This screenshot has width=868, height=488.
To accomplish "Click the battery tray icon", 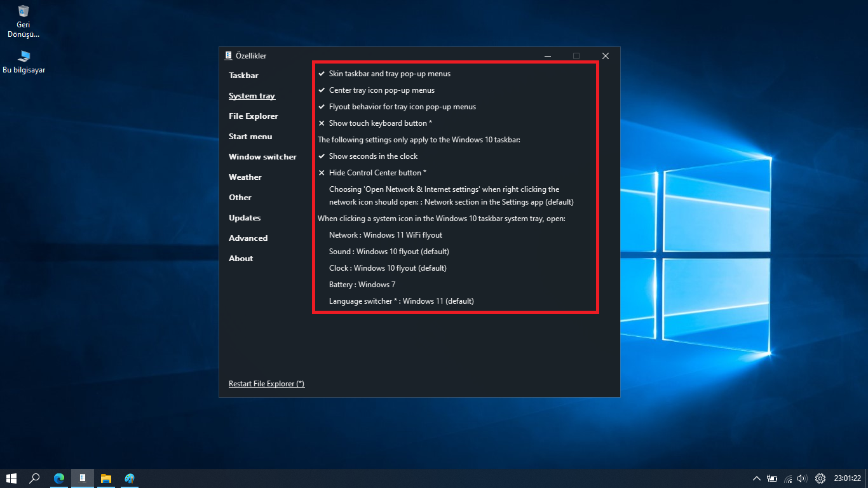I will [772, 478].
